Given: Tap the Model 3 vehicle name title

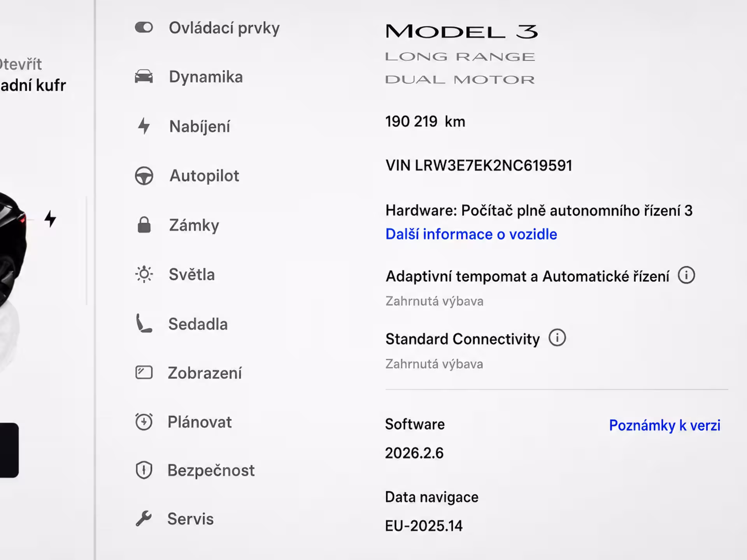Looking at the screenshot, I should click(x=462, y=31).
